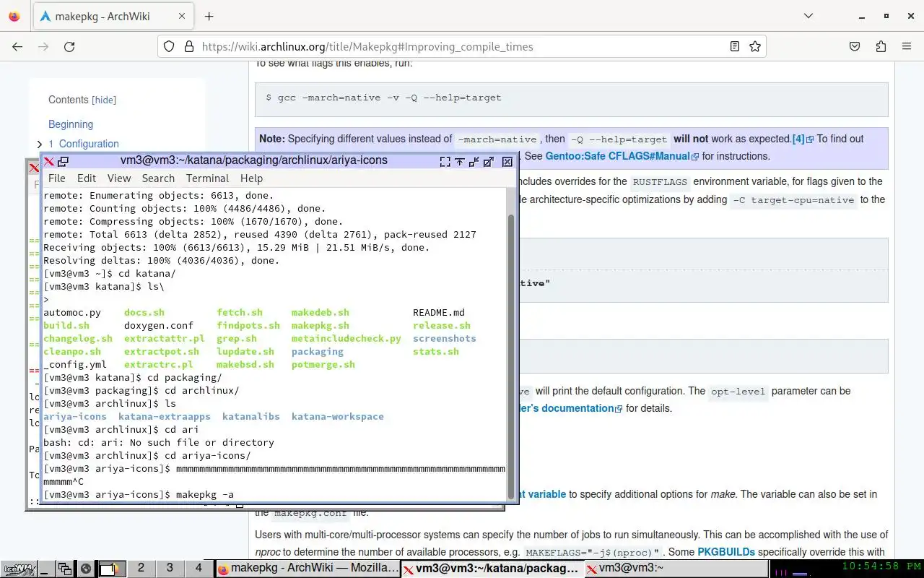
Task: Open window menu of the background terminal
Action: click(x=33, y=168)
